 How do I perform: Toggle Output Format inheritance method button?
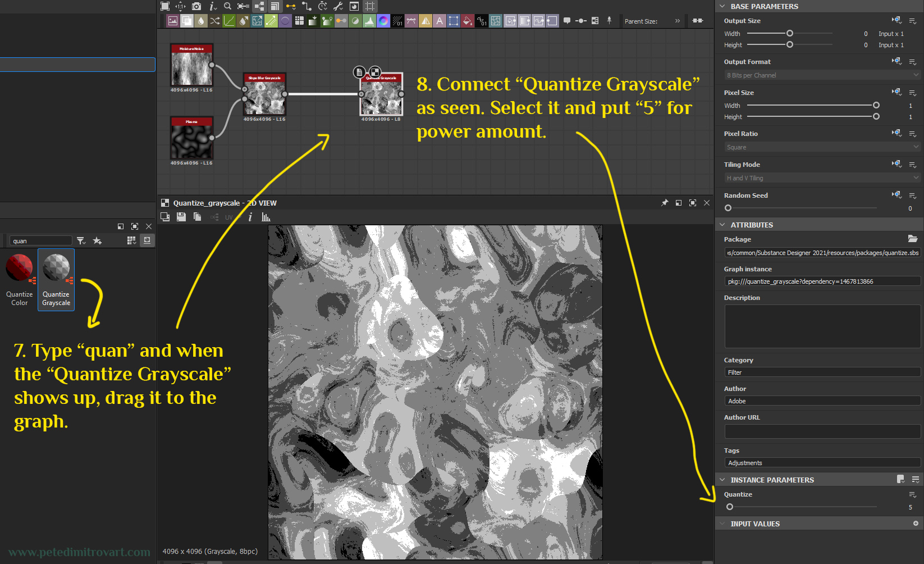click(x=896, y=61)
